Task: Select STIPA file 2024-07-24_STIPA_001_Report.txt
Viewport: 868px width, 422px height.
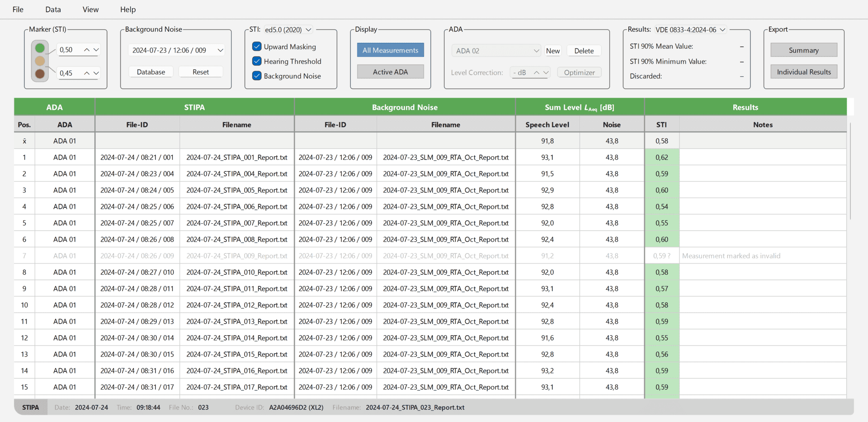Action: coord(237,157)
